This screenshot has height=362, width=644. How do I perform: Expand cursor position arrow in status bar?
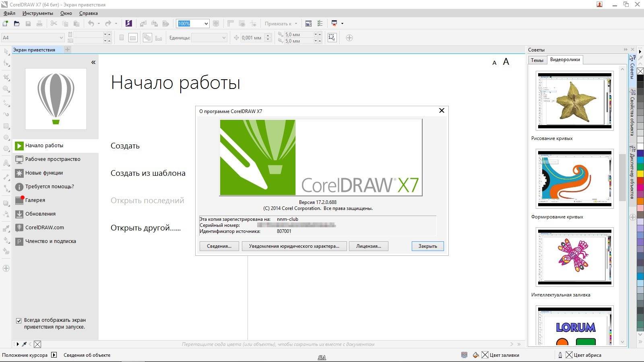pyautogui.click(x=54, y=355)
